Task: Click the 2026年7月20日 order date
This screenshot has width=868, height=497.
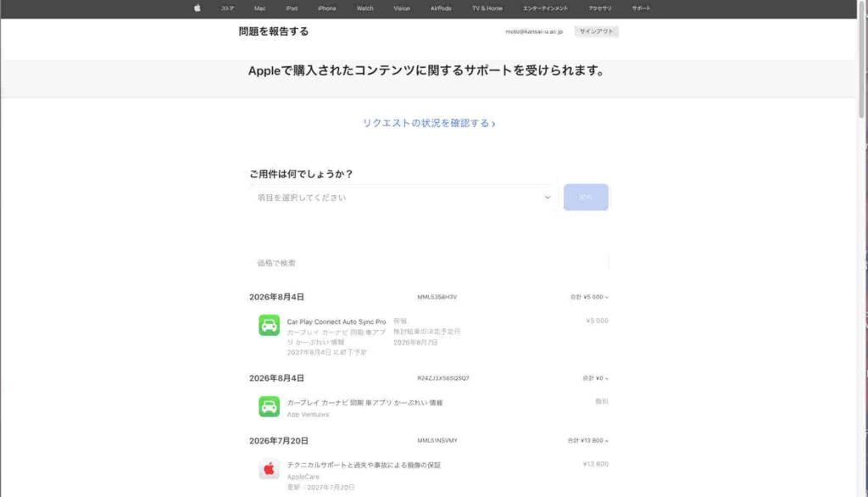Action: [278, 440]
